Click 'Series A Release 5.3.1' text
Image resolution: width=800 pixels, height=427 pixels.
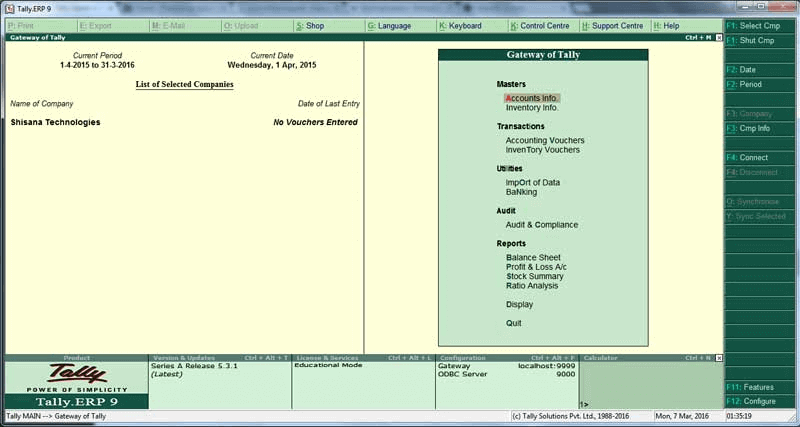point(194,366)
